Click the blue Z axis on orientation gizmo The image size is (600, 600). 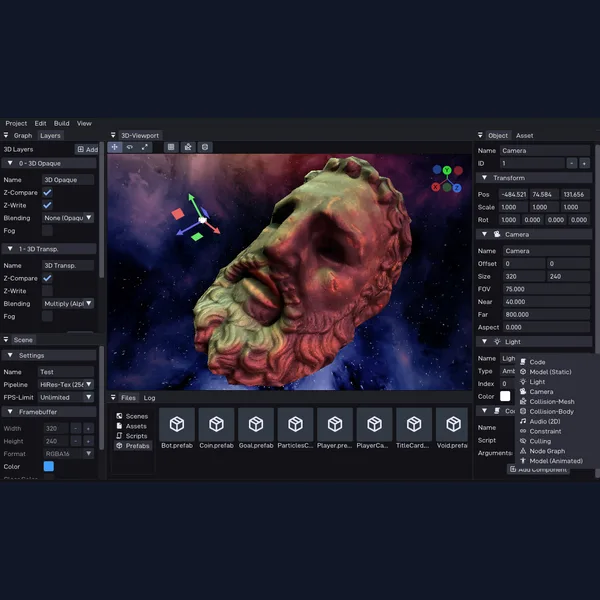coord(457,188)
